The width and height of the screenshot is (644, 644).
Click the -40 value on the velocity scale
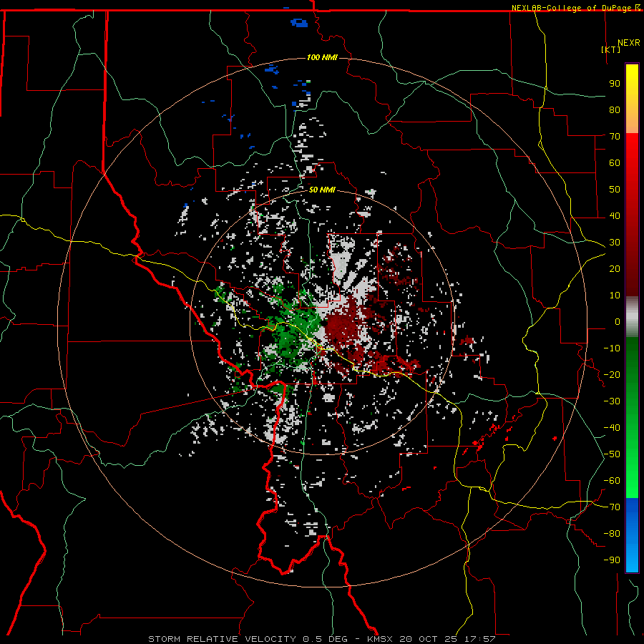(612, 428)
